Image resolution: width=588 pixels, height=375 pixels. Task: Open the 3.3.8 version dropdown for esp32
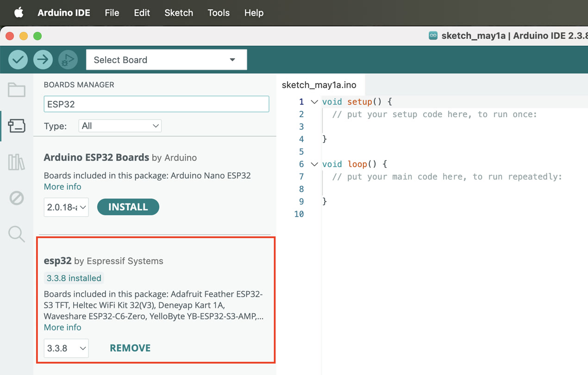(x=66, y=348)
